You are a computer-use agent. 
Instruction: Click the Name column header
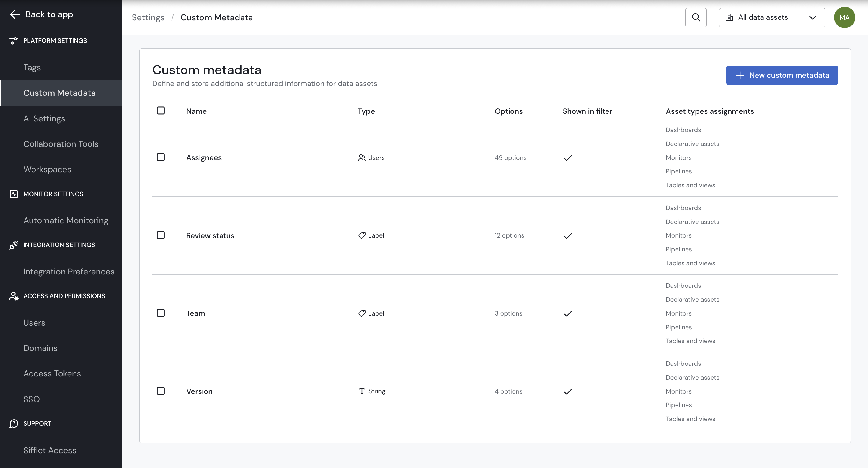(x=196, y=111)
